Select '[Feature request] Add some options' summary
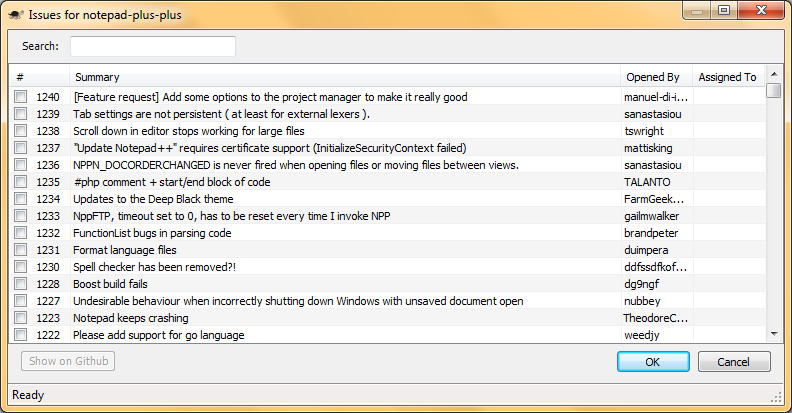 coord(270,97)
